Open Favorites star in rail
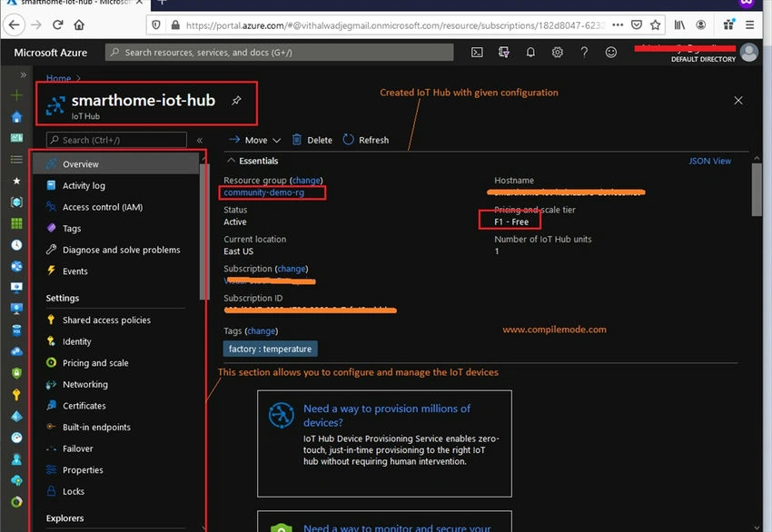Screen dimensions: 772x532 16,181
